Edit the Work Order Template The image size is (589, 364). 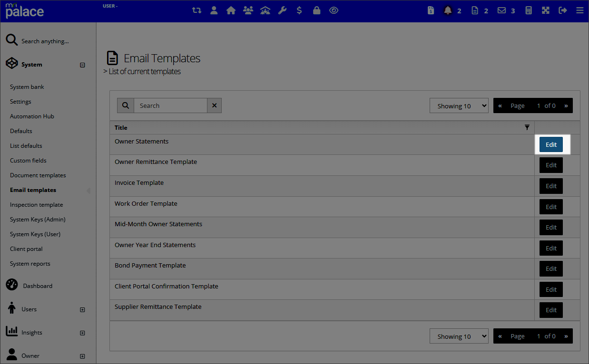point(551,207)
